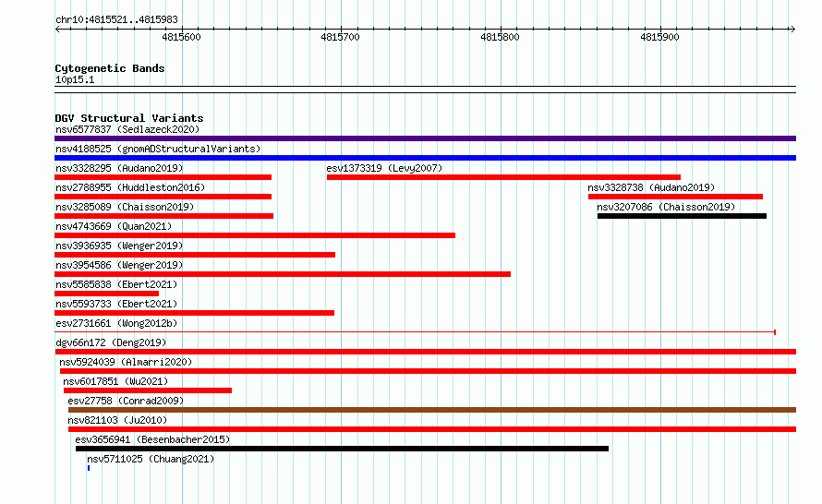The width and height of the screenshot is (822, 504).
Task: Click the nsv5711025 (Chuang2021) label
Action: point(151,459)
